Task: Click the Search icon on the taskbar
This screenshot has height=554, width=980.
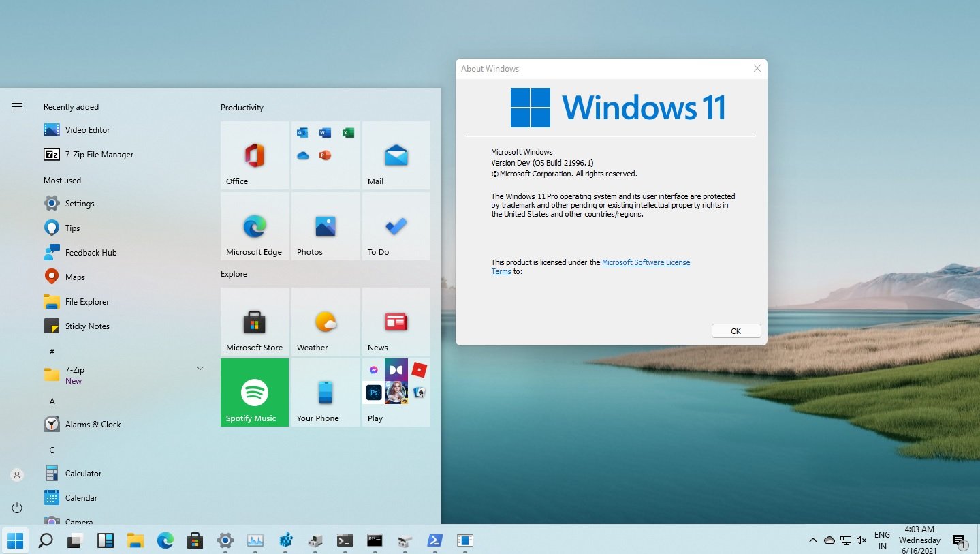Action: click(45, 540)
